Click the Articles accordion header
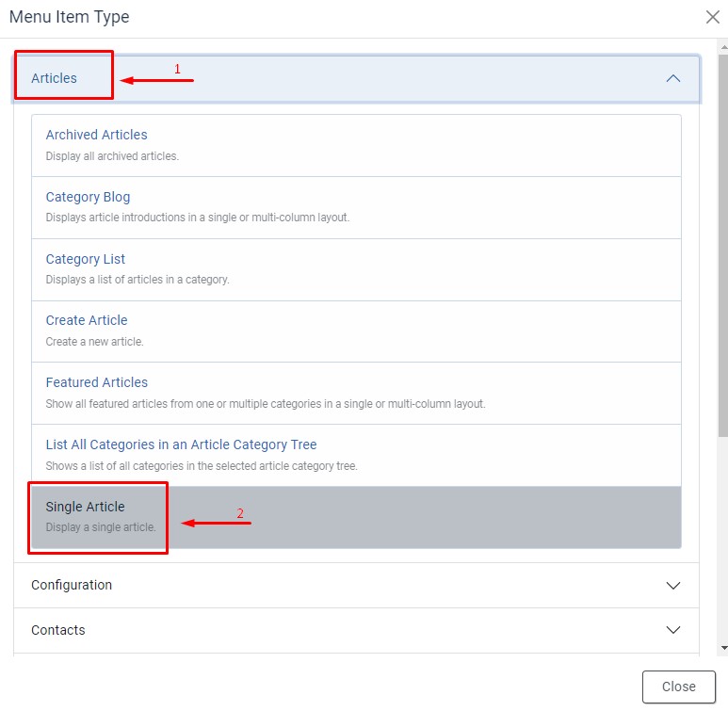 pos(55,78)
